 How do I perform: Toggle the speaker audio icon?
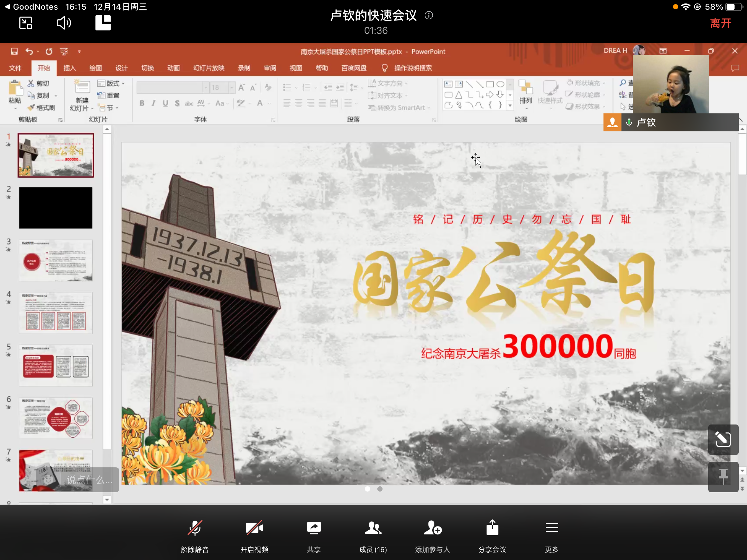tap(64, 23)
